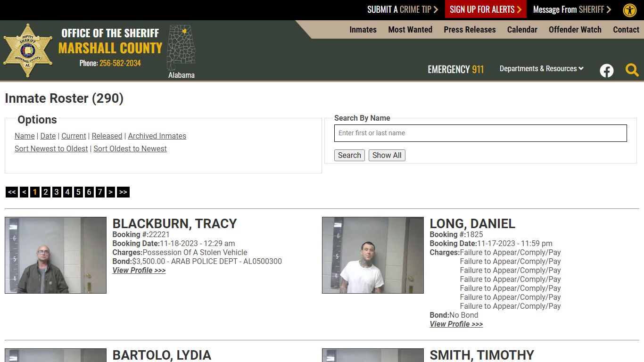644x362 pixels.
Task: Click the name SMITH, TIMOTHY
Action: [x=482, y=355]
